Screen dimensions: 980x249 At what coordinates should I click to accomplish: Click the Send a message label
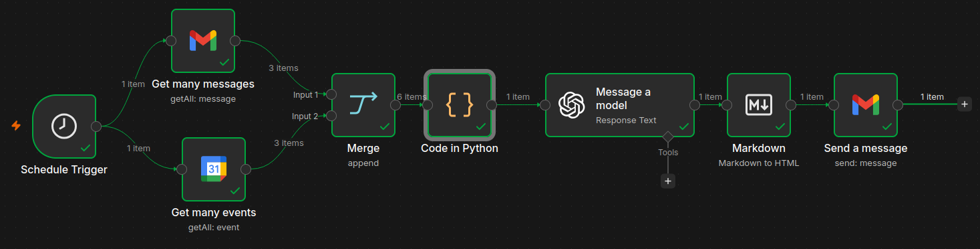[x=866, y=149]
